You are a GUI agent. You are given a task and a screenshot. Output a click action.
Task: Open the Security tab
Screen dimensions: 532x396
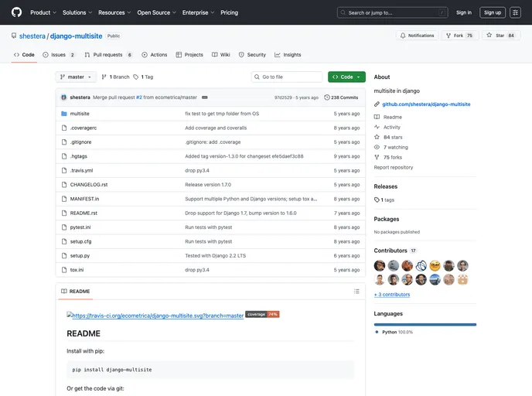(x=252, y=55)
